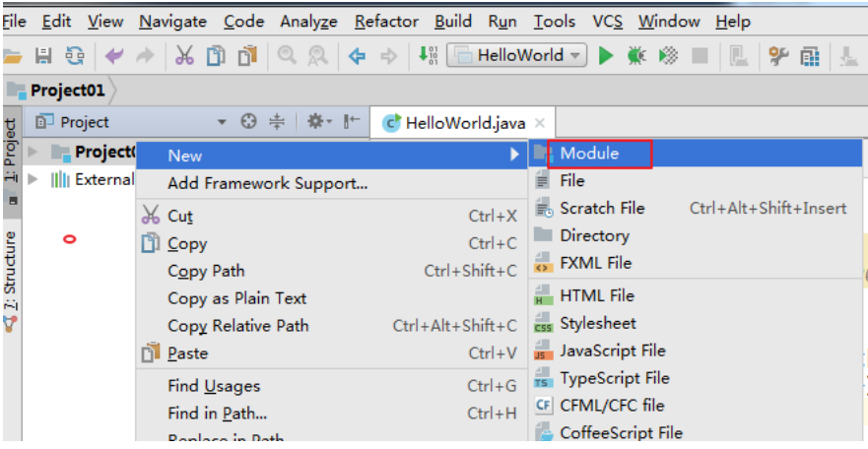Screen dimensions: 868x449
Task: Select Module in the New submenu
Action: tap(696, 154)
